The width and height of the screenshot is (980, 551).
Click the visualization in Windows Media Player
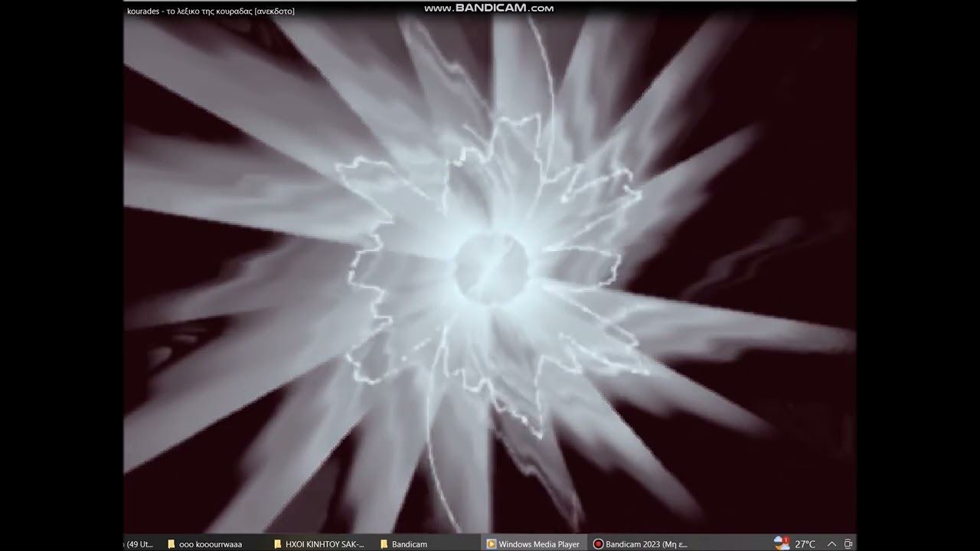pos(490,275)
